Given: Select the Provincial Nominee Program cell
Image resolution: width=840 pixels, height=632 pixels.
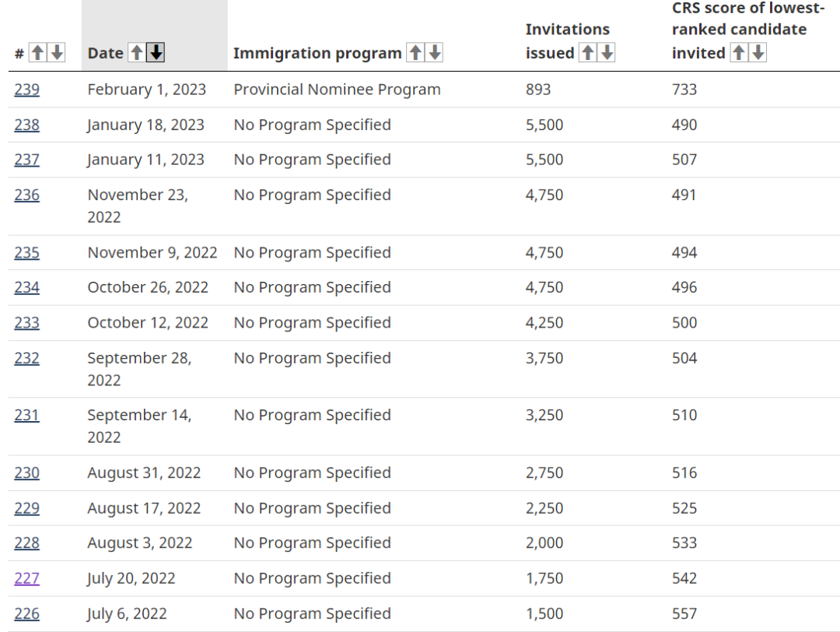Looking at the screenshot, I should point(337,90).
